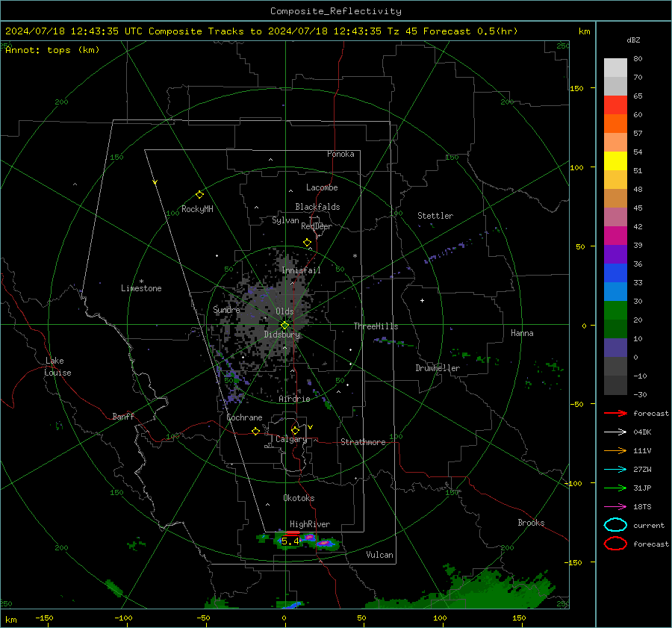The width and height of the screenshot is (672, 628).
Task: Pick the yellow 54-51 dBZ legend swatch
Action: click(x=615, y=161)
